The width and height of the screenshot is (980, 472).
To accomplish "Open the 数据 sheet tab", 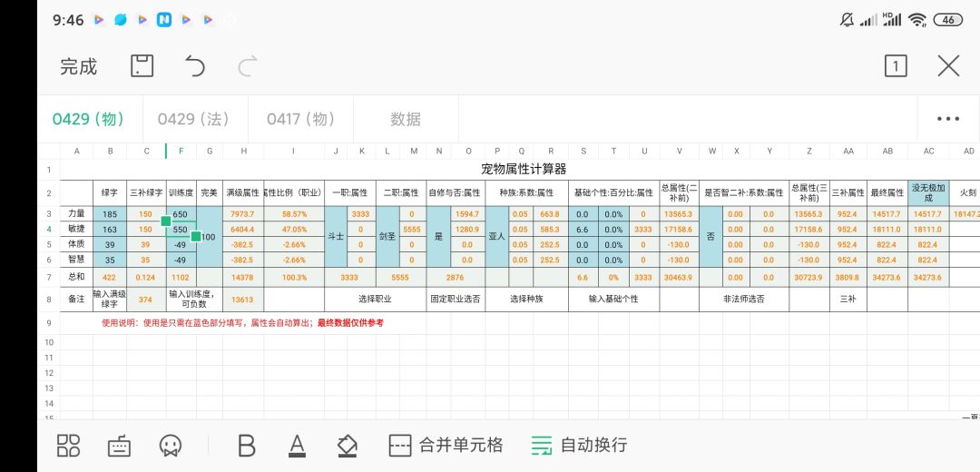I will coord(406,119).
